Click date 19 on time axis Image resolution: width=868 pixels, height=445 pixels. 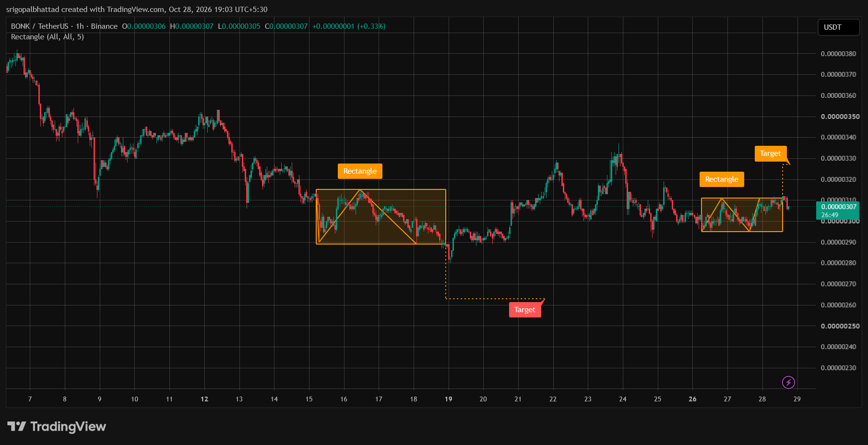(x=448, y=399)
